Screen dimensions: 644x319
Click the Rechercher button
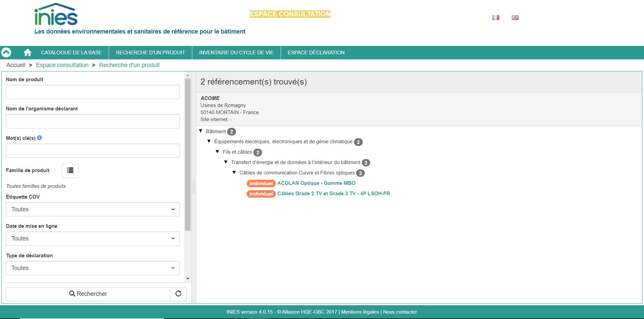[x=88, y=294]
